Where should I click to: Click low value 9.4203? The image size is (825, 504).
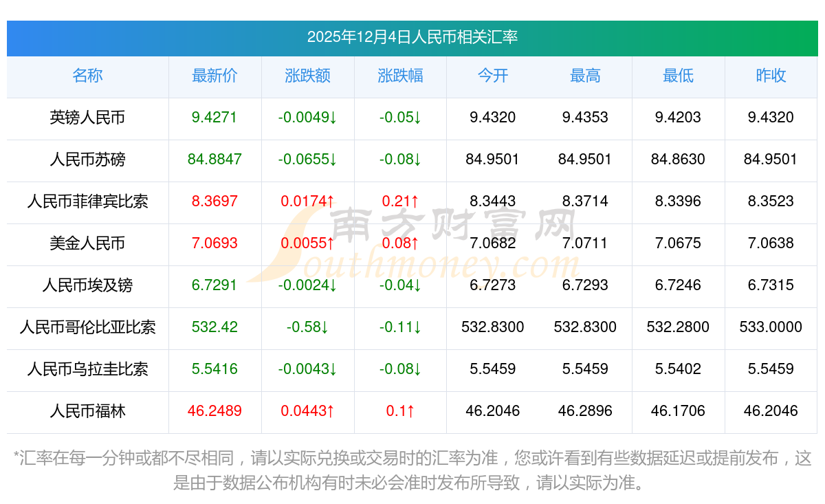[x=678, y=118]
